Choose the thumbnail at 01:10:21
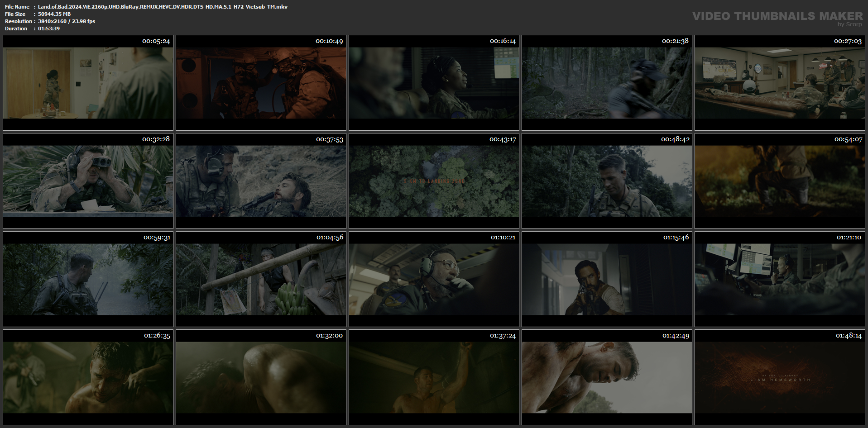 [x=434, y=279]
